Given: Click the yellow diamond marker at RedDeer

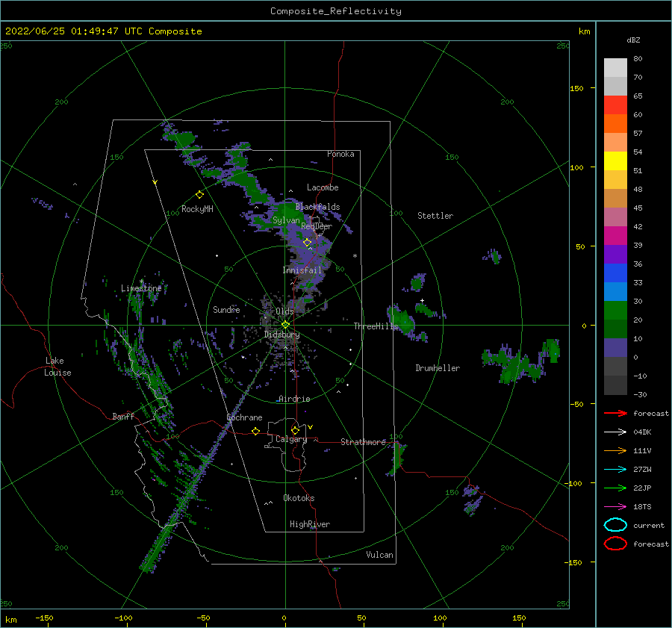Looking at the screenshot, I should pyautogui.click(x=307, y=243).
